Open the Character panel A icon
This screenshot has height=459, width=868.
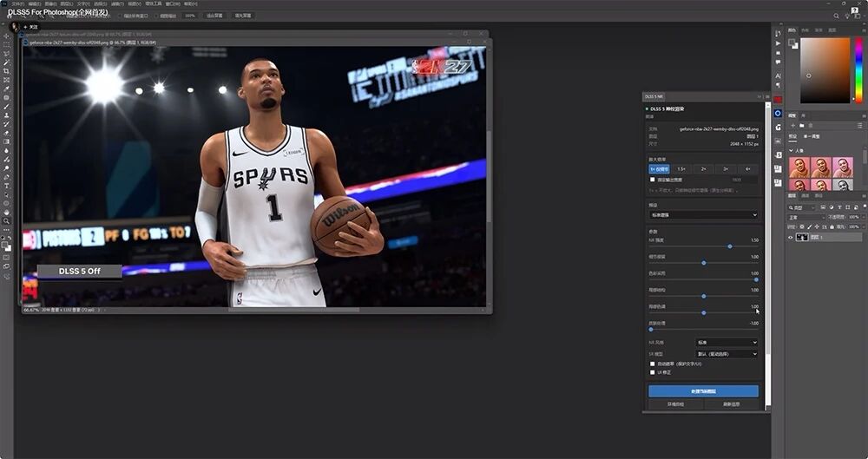tap(778, 75)
